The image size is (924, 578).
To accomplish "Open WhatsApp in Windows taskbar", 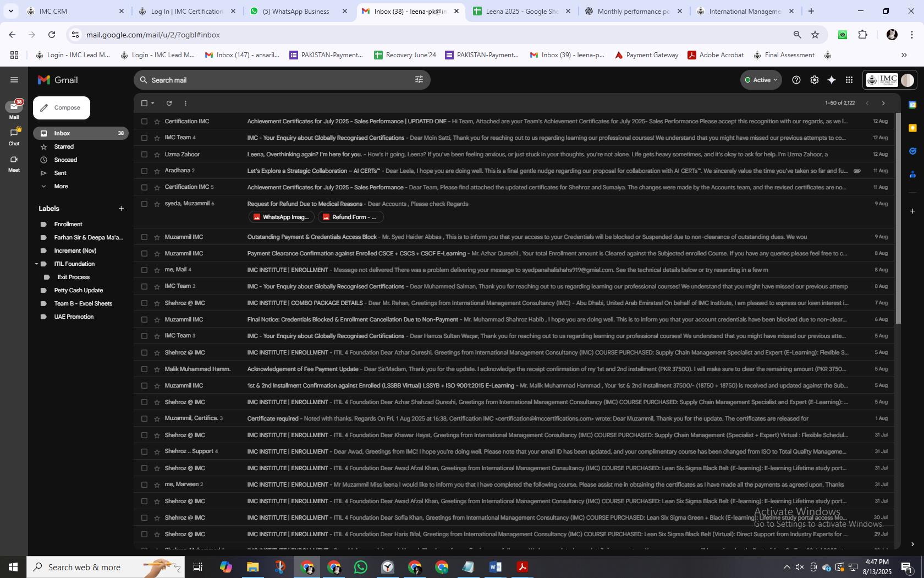I will [x=361, y=567].
